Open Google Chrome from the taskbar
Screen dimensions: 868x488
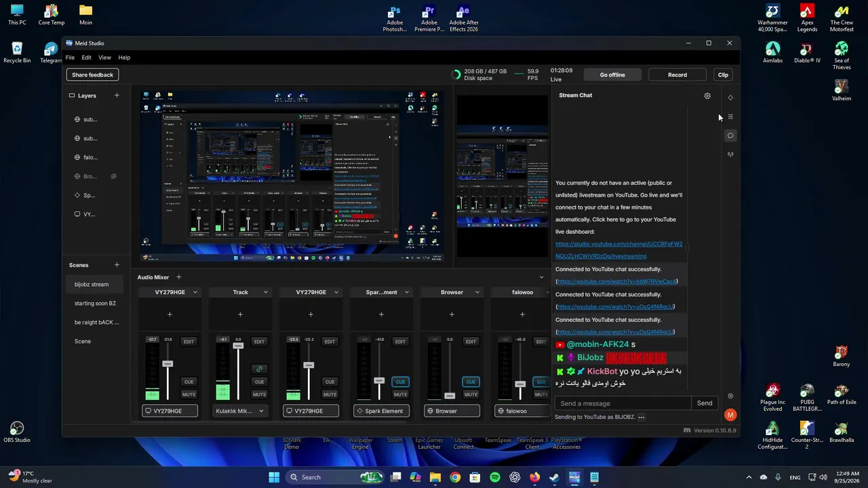pos(455,477)
